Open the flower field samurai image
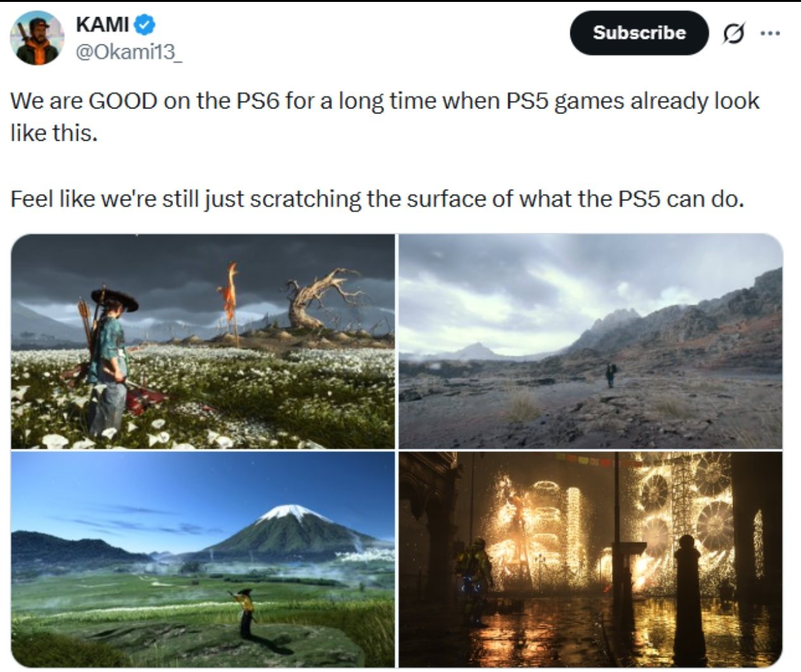801x672 pixels. point(203,341)
